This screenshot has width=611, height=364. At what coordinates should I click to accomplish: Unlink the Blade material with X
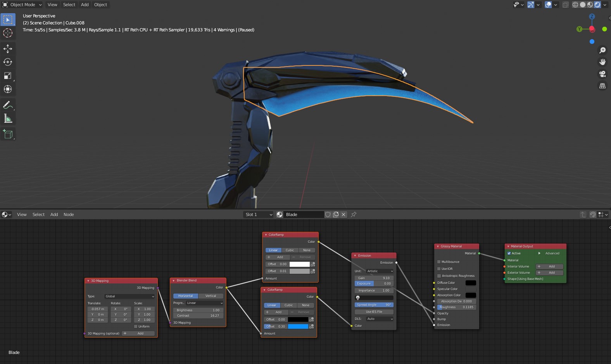[x=343, y=215]
